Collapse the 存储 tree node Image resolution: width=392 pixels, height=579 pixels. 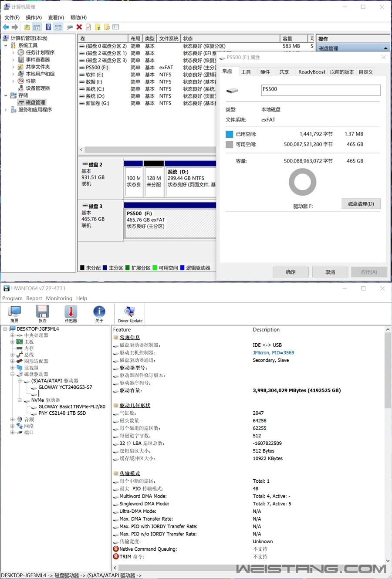click(x=6, y=95)
